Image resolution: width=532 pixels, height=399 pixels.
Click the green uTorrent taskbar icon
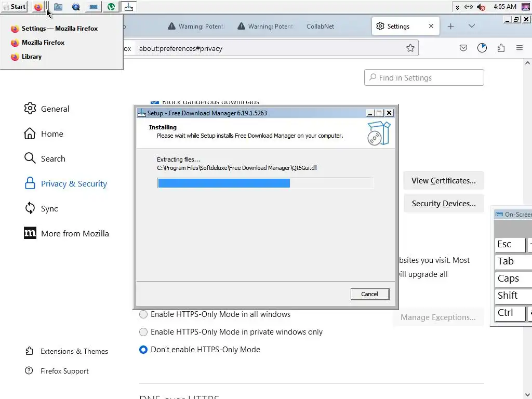[x=111, y=7]
